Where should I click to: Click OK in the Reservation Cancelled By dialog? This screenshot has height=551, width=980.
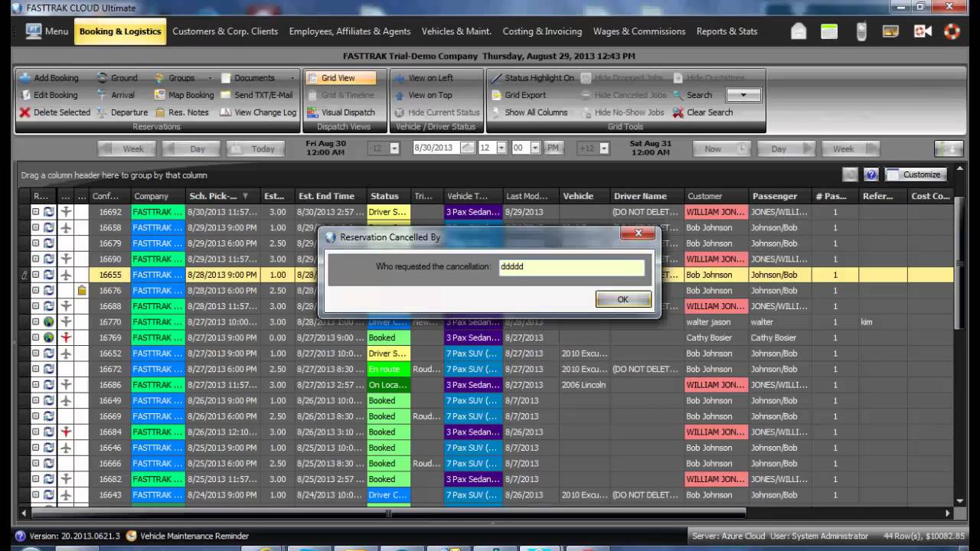point(623,299)
